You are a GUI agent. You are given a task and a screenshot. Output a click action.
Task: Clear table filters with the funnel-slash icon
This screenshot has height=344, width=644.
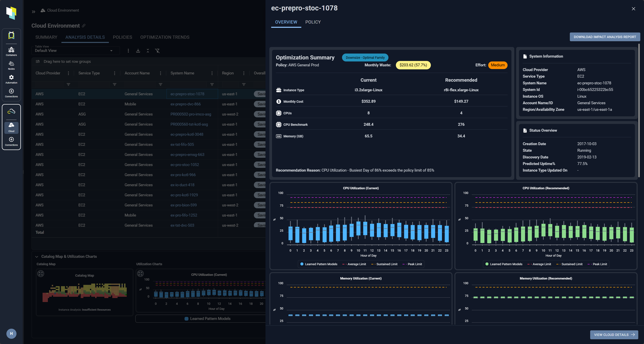coord(157,51)
